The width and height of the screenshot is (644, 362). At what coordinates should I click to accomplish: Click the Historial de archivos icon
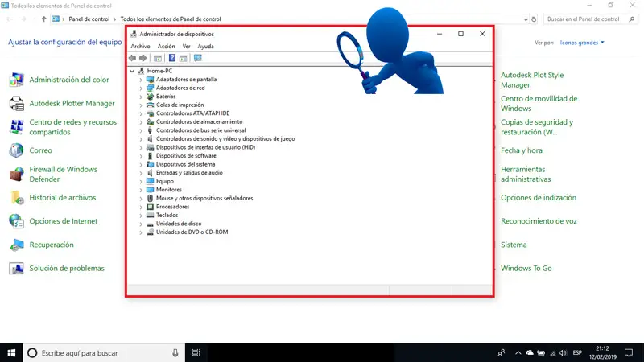click(x=16, y=197)
